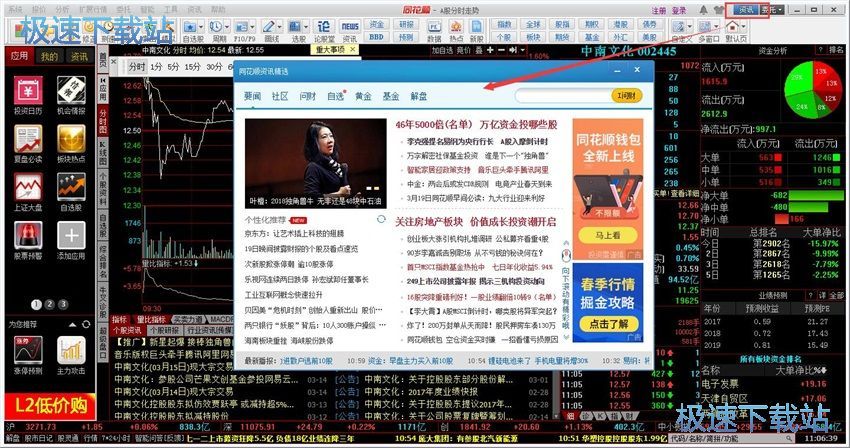Click the 新股 toolbar icon
The width and height of the screenshot is (850, 448).
click(x=476, y=26)
